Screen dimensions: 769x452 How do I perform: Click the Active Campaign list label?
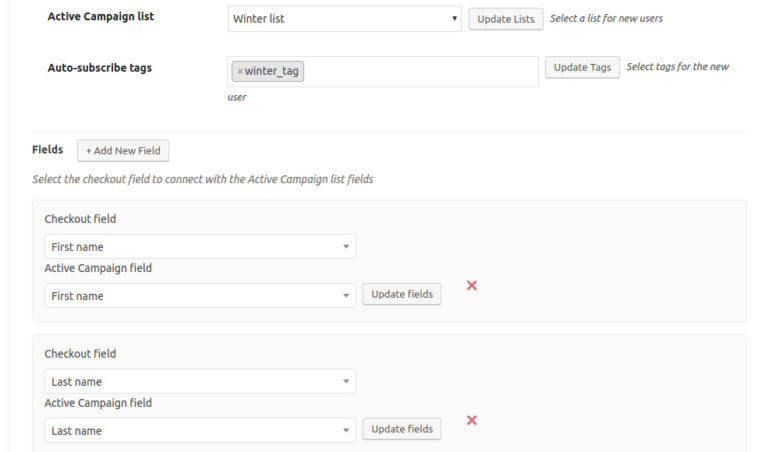[x=101, y=17]
